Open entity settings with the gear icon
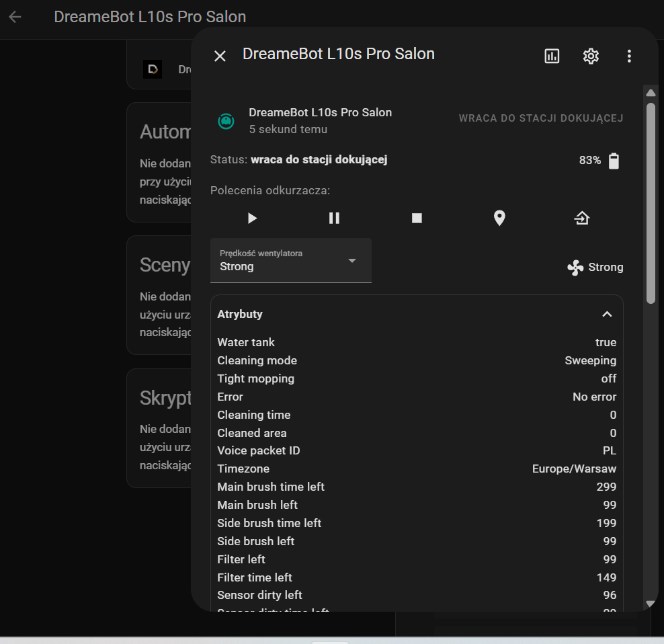Viewport: 664px width, 644px height. pyautogui.click(x=591, y=56)
